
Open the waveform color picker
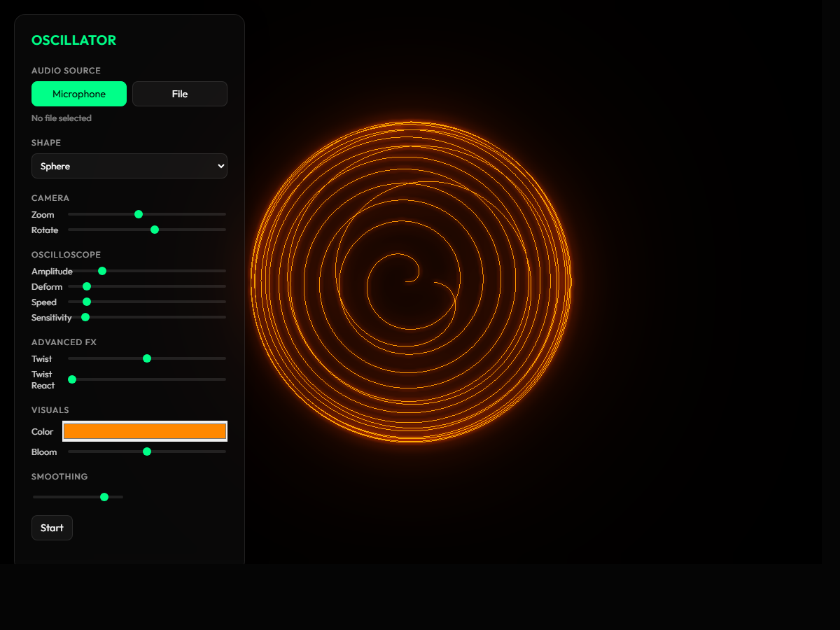(144, 431)
